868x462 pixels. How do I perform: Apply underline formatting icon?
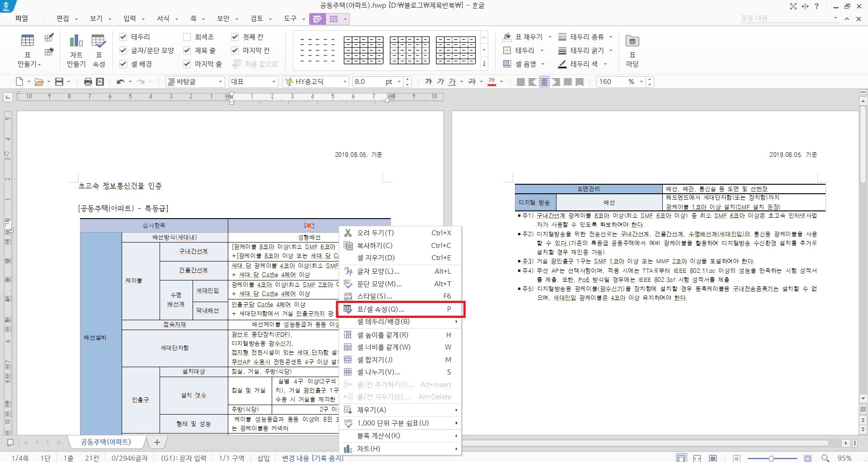[x=452, y=82]
